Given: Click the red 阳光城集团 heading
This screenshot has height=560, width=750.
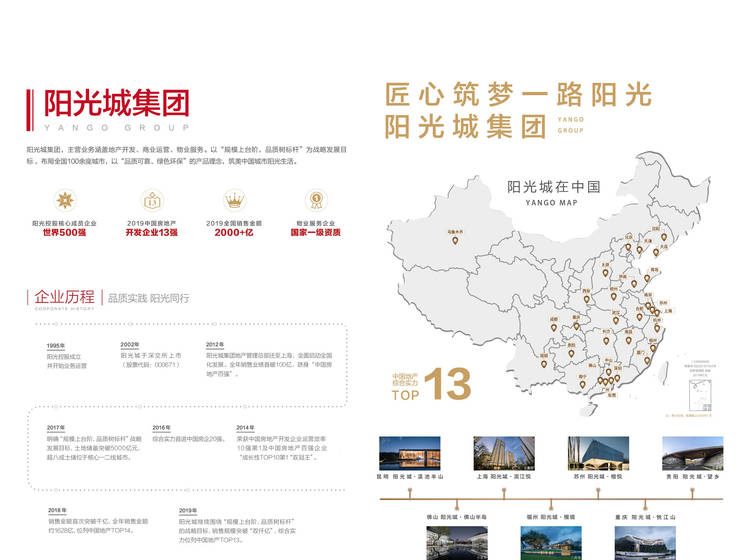Looking at the screenshot, I should [117, 103].
